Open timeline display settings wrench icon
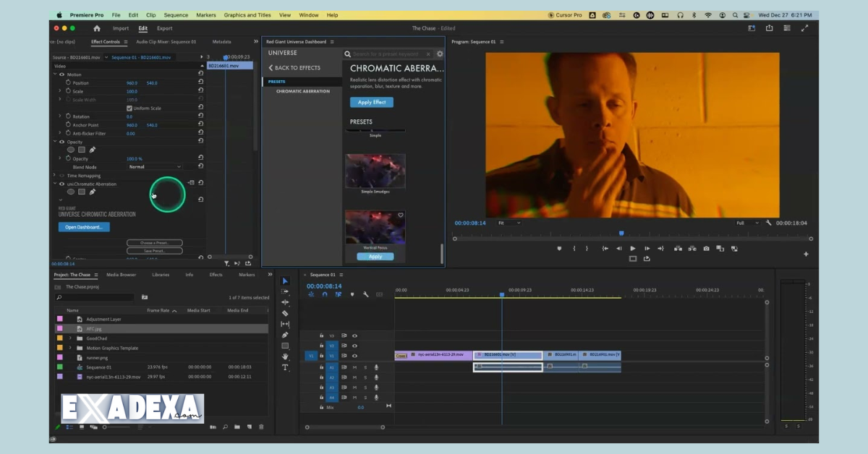 366,294
